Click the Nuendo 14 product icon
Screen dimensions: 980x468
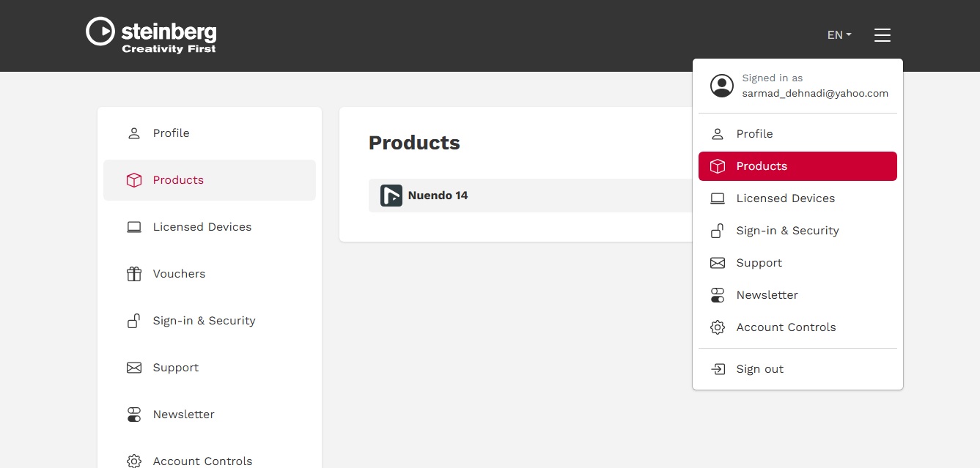[x=391, y=196]
